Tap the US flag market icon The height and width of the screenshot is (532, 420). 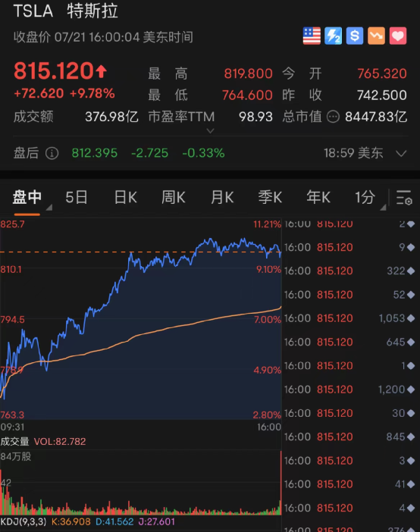pos(312,36)
